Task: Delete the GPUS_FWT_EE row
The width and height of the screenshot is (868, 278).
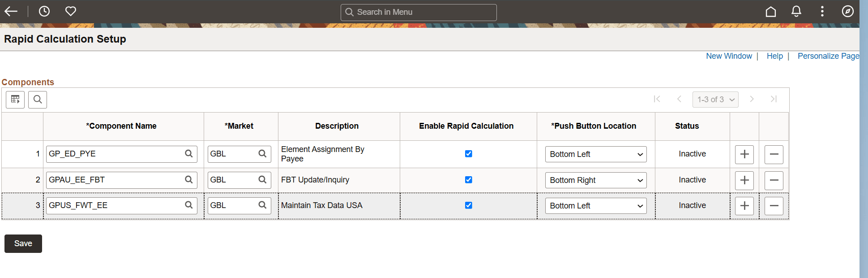Action: point(774,206)
